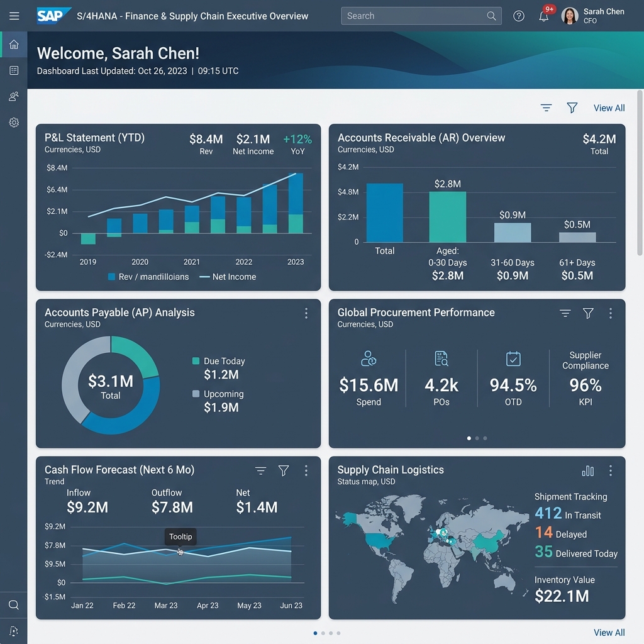Click the +12% YoY figure

[x=297, y=139]
